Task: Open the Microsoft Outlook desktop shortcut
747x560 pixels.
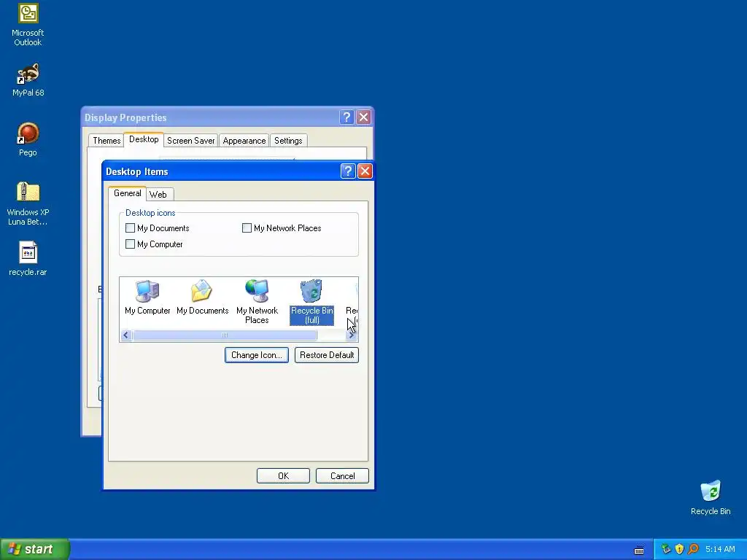Action: tap(28, 25)
